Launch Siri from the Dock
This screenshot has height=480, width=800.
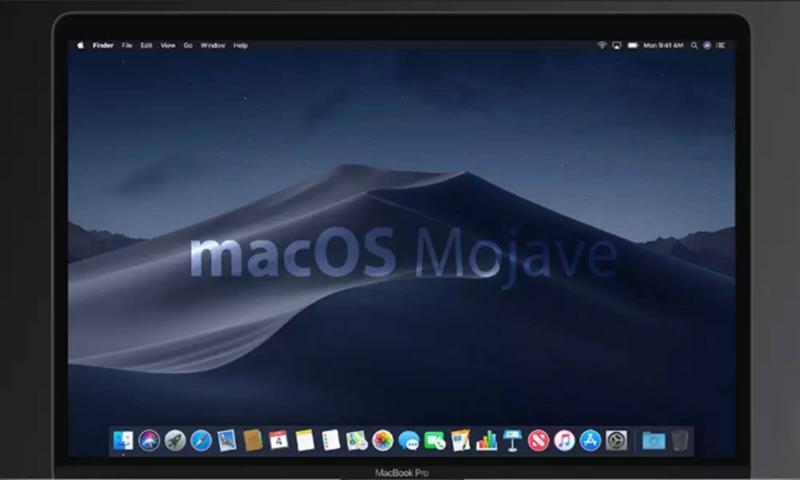point(149,441)
